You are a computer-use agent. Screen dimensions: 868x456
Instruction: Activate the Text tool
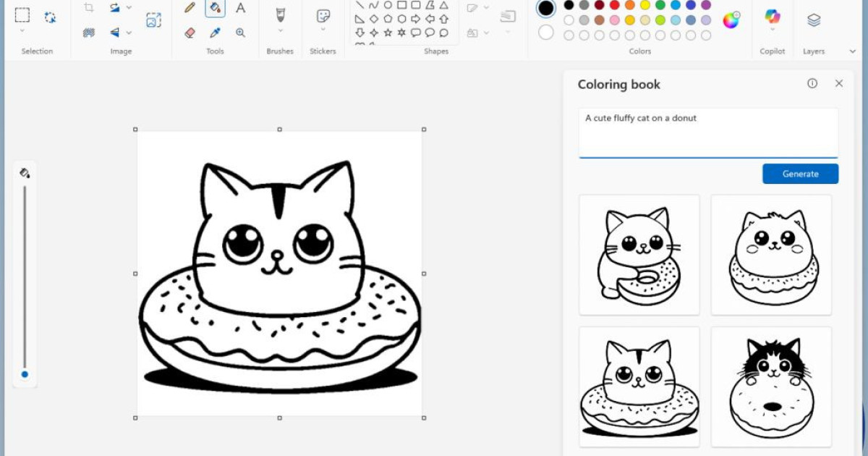[x=240, y=8]
